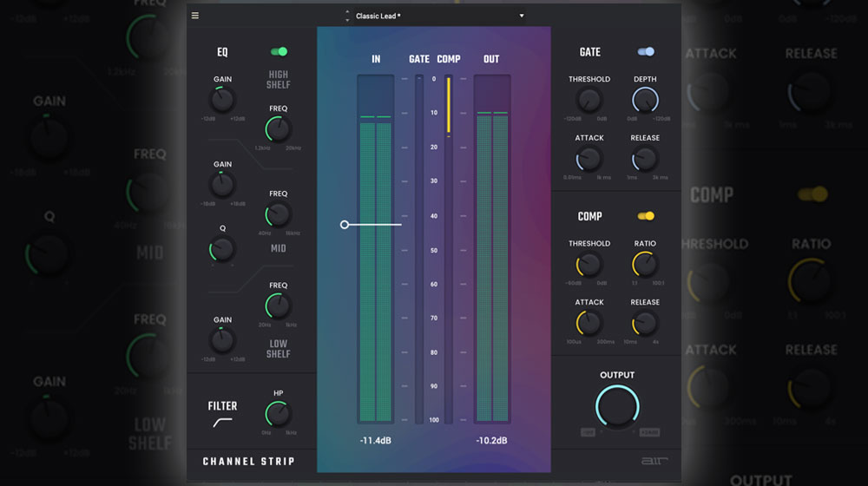Click the FILTER section label
Viewport: 868px width, 486px height.
pyautogui.click(x=222, y=406)
